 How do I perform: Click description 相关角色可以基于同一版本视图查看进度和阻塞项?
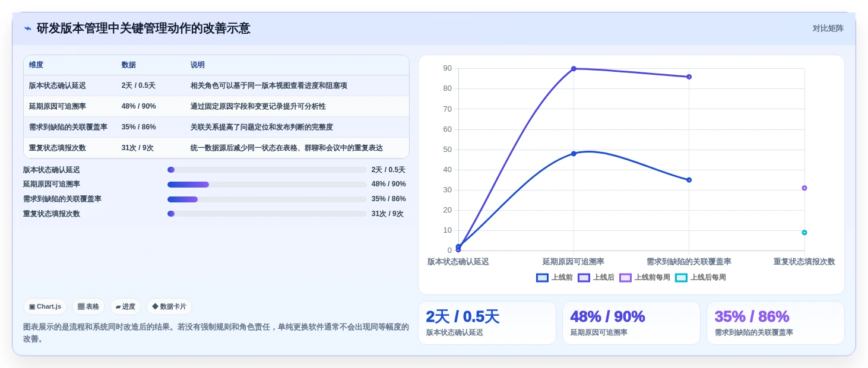[x=269, y=85]
